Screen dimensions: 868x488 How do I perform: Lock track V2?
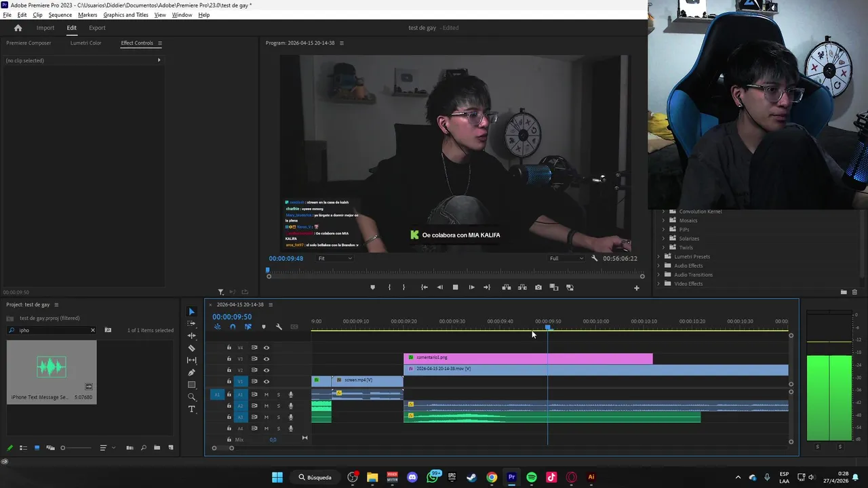229,370
